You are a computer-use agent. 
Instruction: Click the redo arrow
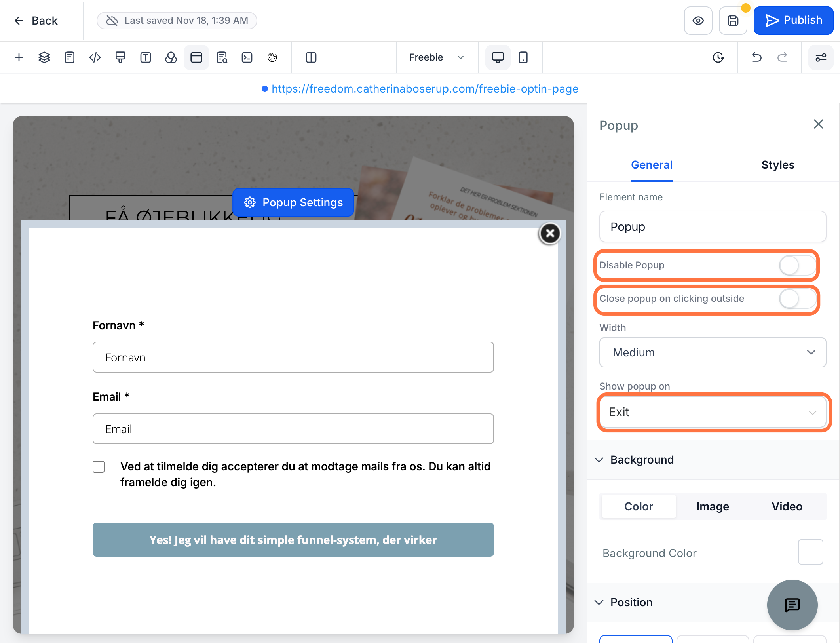pyautogui.click(x=782, y=57)
